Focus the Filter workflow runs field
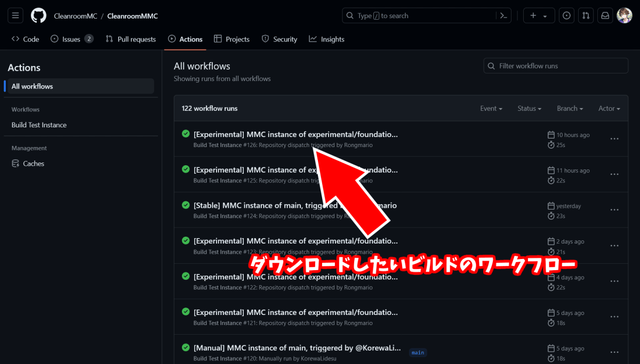Image resolution: width=640 pixels, height=364 pixels. coord(556,66)
